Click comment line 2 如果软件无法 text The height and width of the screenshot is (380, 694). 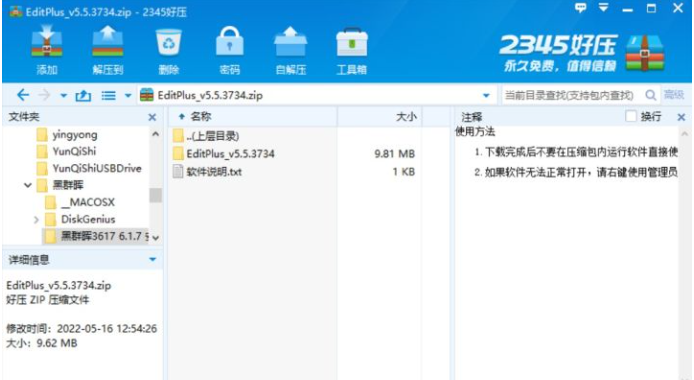click(576, 172)
